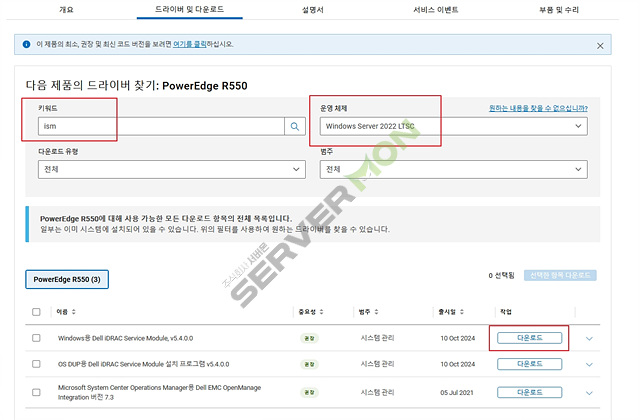Dismiss the info banner with X
This screenshot has width=640, height=420.
point(600,46)
